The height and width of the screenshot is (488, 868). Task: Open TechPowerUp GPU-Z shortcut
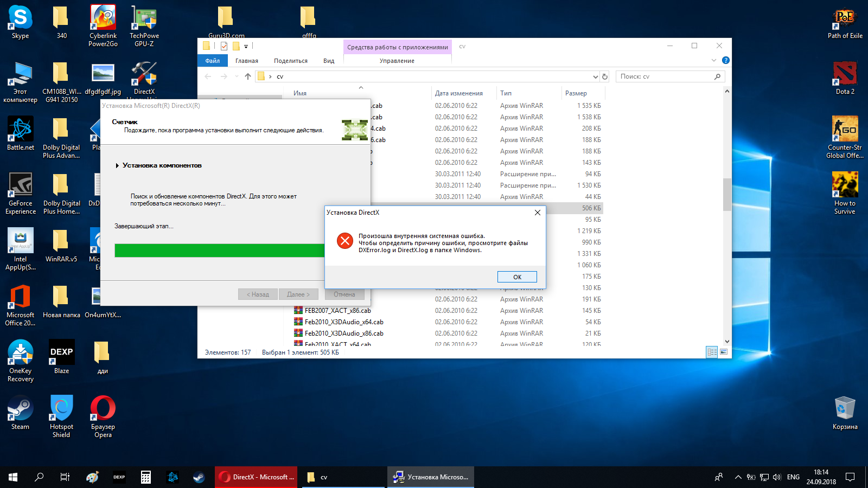pyautogui.click(x=144, y=25)
